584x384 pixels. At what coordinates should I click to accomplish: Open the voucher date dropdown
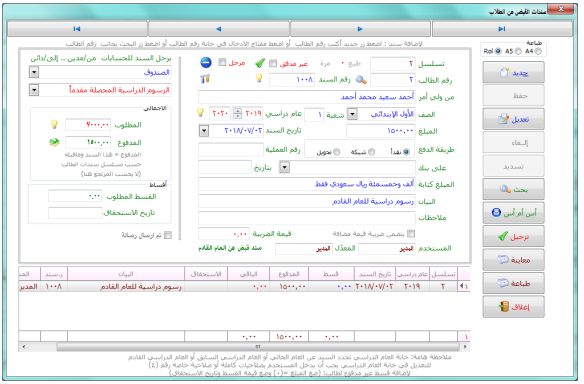click(204, 131)
